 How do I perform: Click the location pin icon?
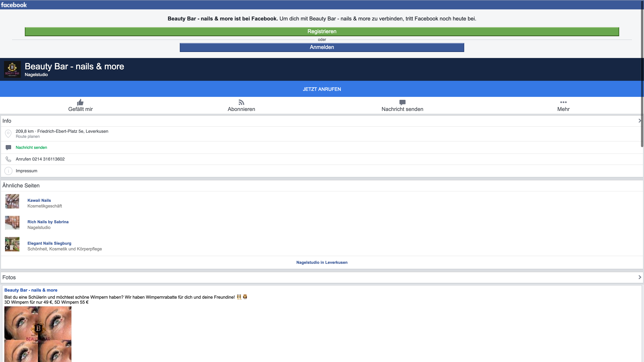click(8, 134)
